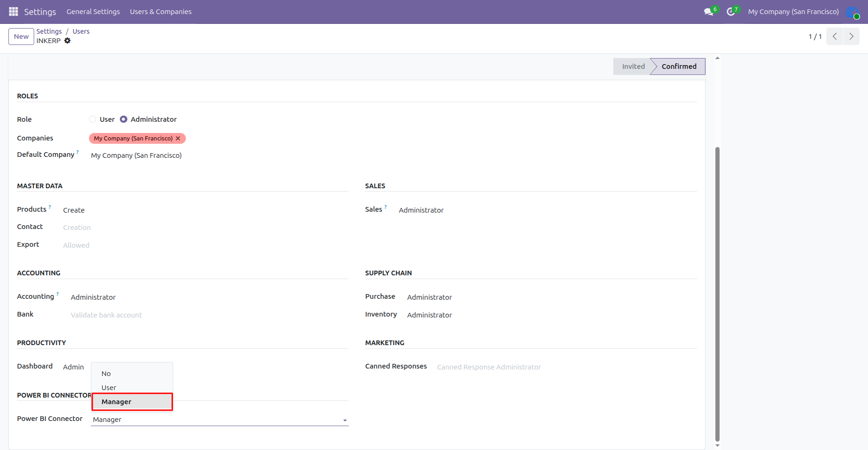Remove My Company (San Francisco) tag
Screen dimensions: 868x450
point(178,139)
